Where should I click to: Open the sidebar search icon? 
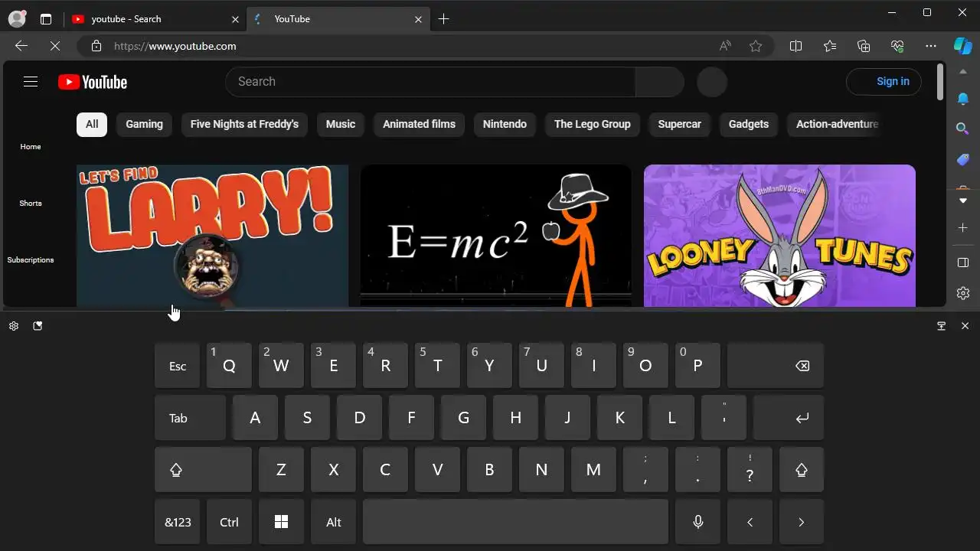pos(963,129)
